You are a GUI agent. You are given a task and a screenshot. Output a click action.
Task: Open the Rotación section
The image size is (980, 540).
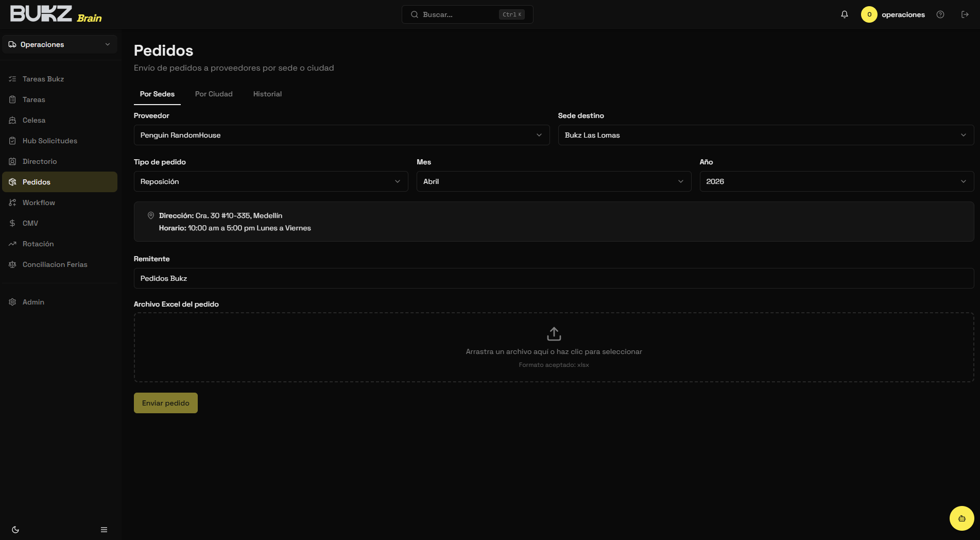[60, 244]
